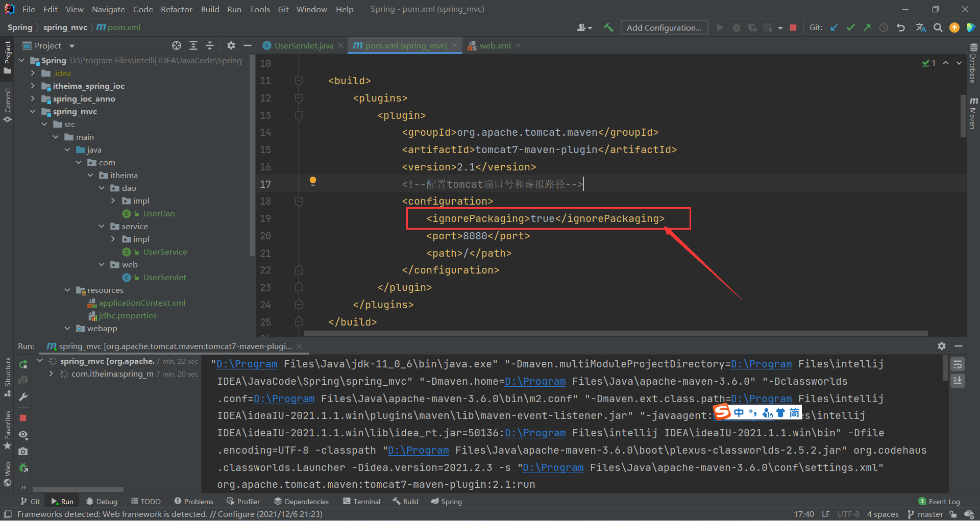Open the Maven side panel
Screen dimensions: 980x521
click(x=973, y=112)
